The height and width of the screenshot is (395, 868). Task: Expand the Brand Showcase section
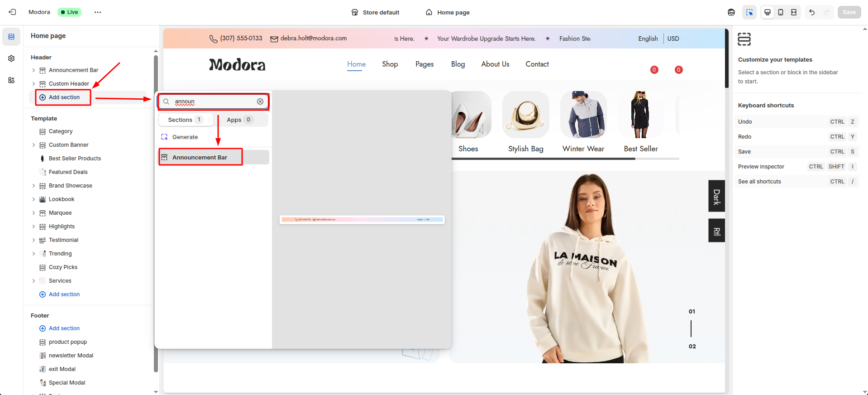33,186
